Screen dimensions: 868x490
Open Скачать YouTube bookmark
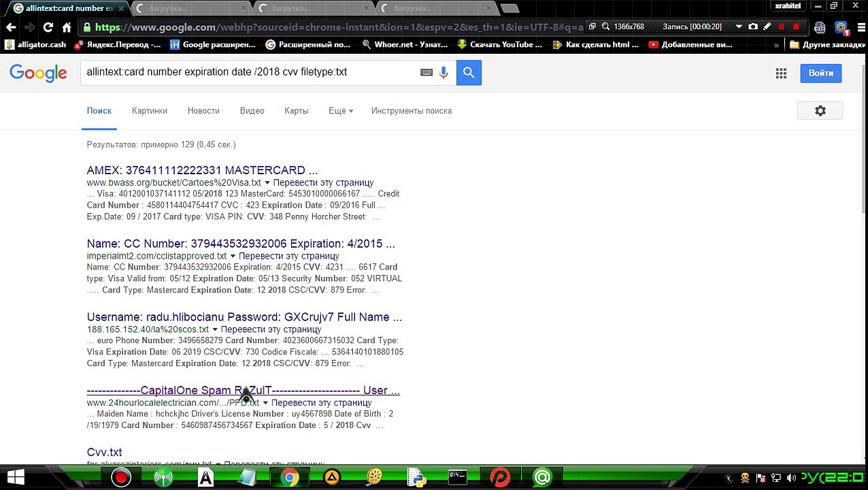pos(500,45)
